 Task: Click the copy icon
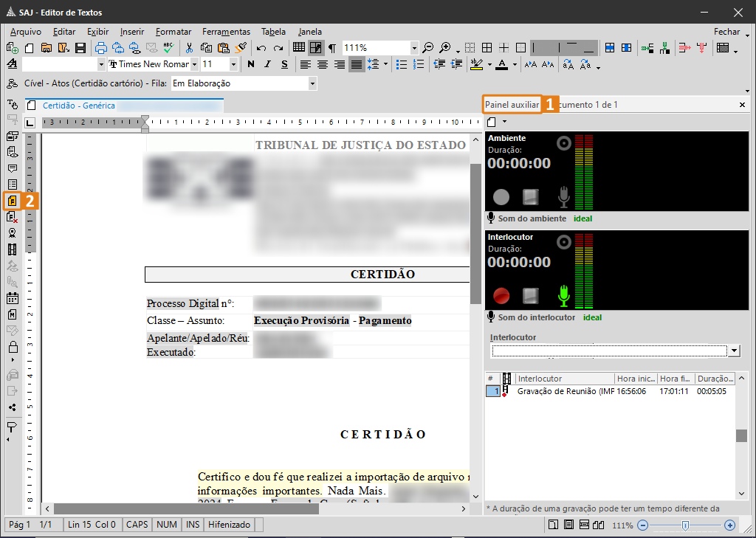[207, 48]
